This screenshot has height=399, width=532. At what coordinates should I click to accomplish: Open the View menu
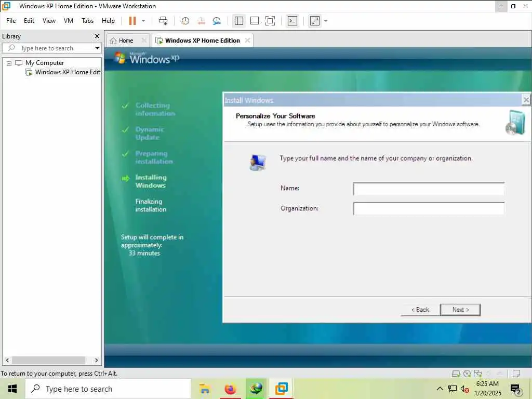tap(49, 21)
